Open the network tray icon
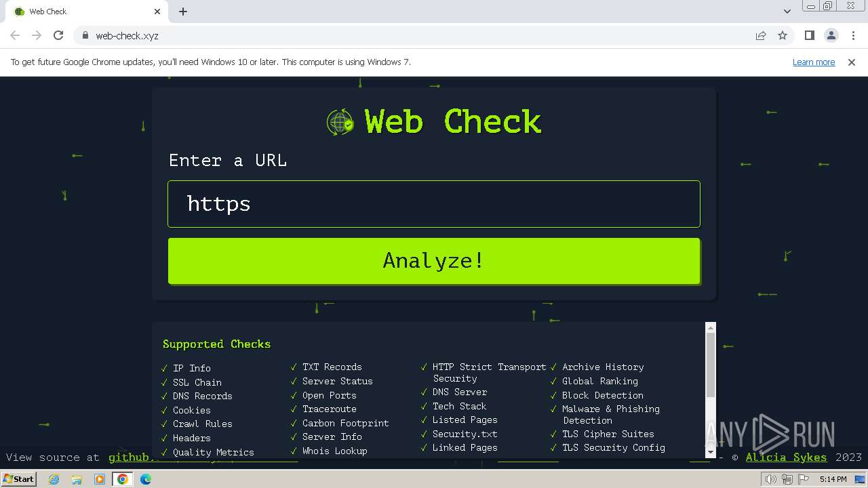This screenshot has height=488, width=868. [787, 479]
